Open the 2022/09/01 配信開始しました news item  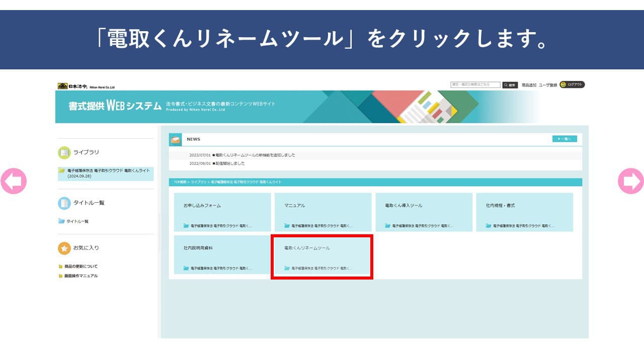217,163
